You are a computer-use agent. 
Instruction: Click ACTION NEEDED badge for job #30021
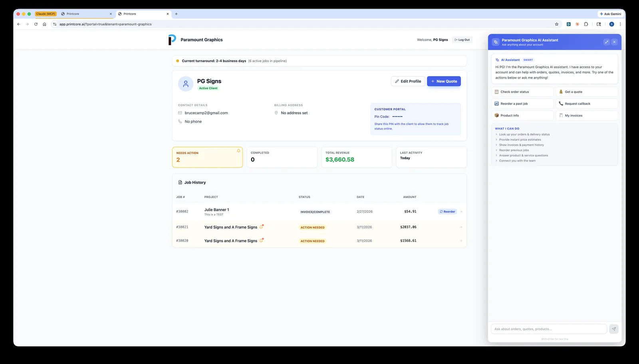click(x=312, y=227)
